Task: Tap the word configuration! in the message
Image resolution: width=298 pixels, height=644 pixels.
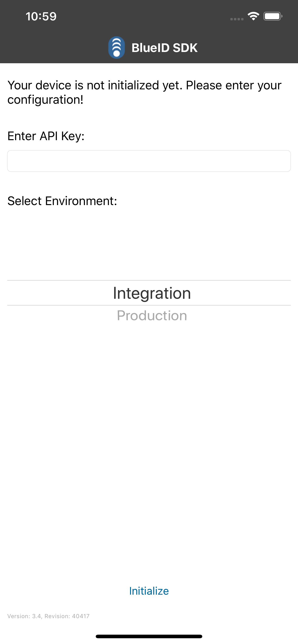Action: tap(45, 100)
